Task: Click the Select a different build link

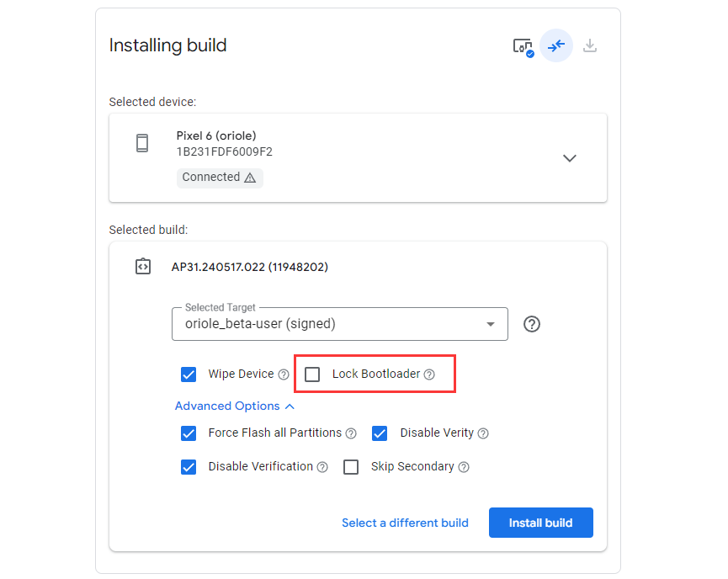Action: (405, 523)
